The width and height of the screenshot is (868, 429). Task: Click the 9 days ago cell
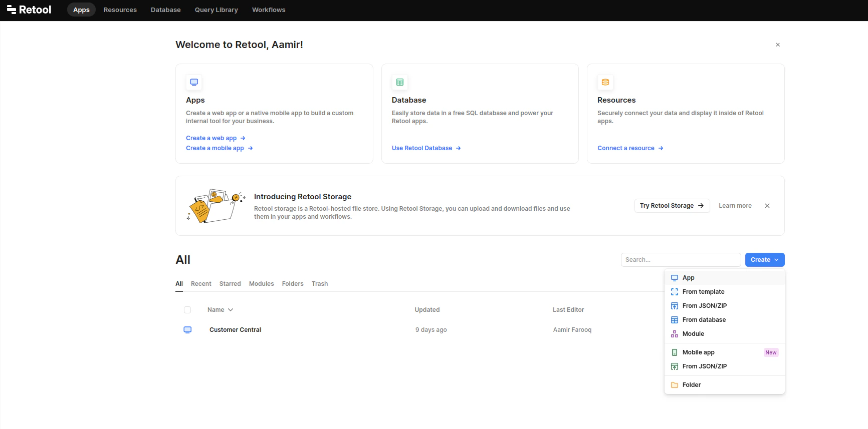431,330
